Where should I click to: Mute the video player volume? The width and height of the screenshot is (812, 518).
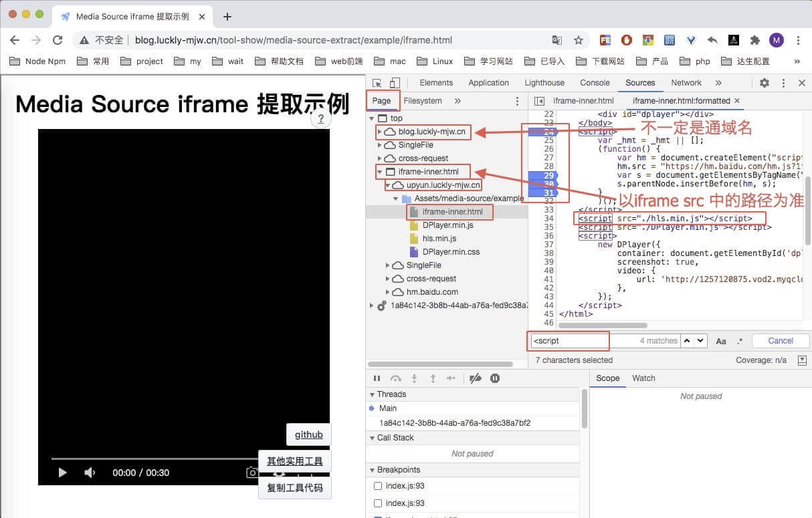[x=89, y=473]
